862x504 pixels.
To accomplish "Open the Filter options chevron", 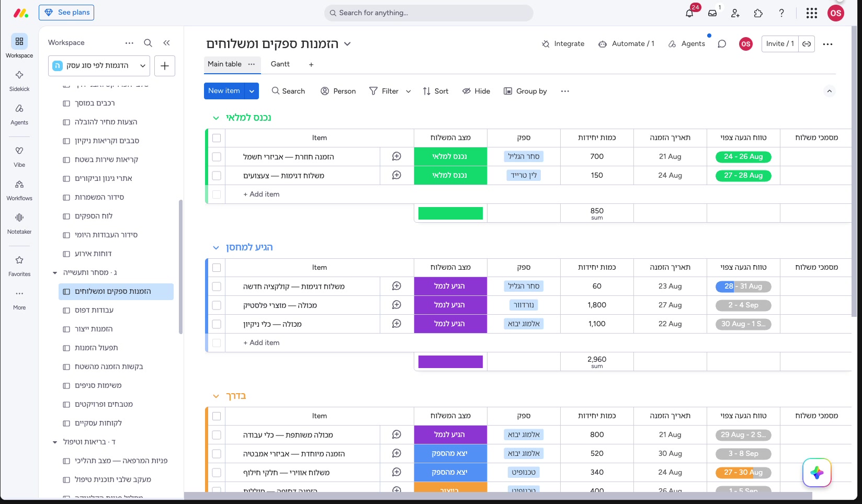I will pos(409,91).
